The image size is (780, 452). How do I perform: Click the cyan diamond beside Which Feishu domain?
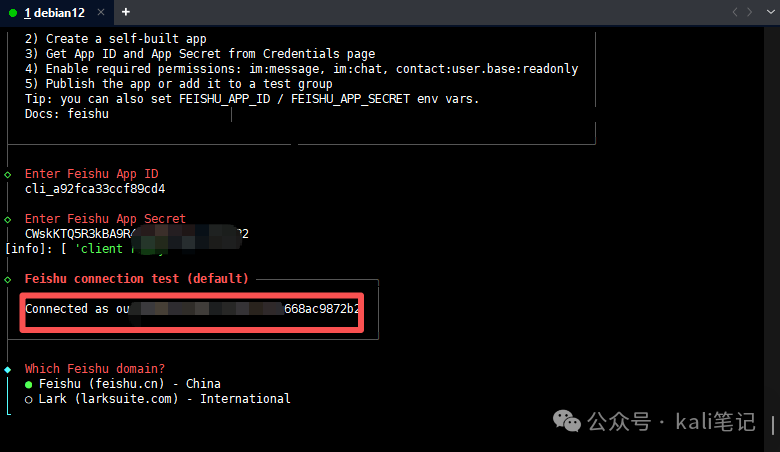8,369
